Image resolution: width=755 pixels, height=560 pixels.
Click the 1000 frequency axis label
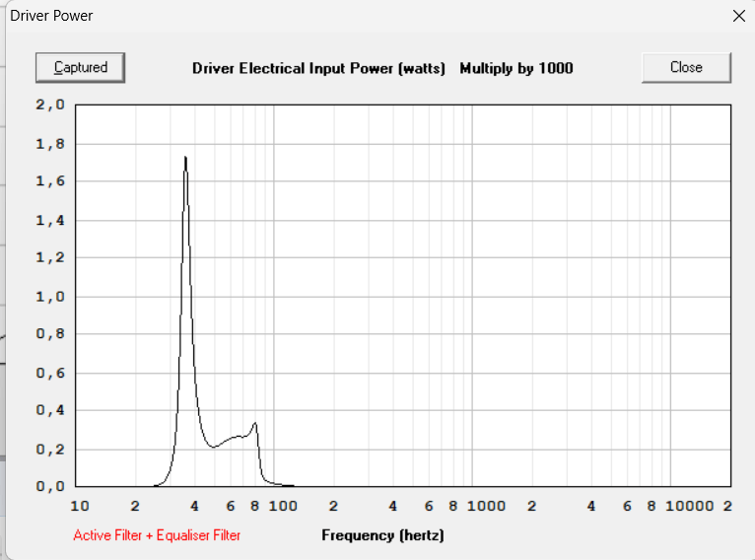click(x=486, y=506)
